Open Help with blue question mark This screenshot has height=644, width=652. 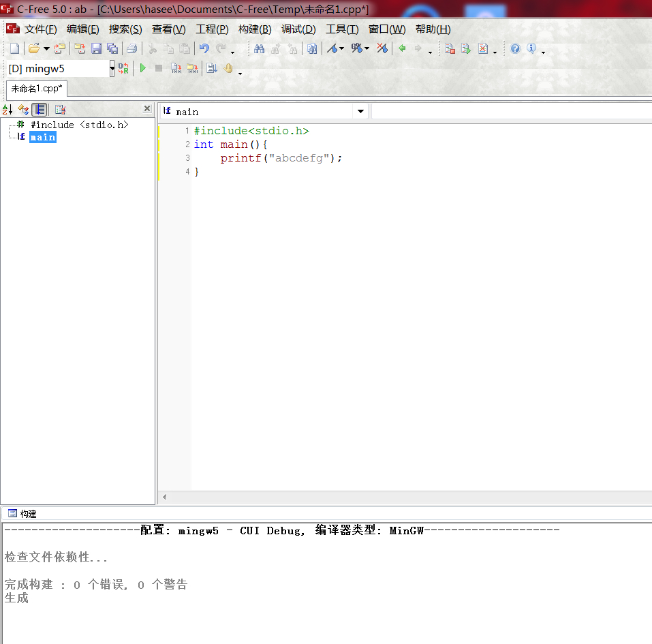(x=515, y=48)
